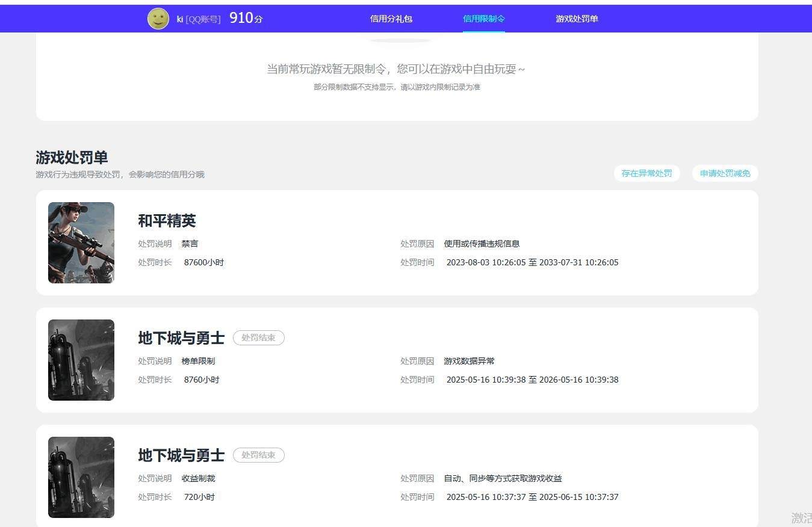
Task: Select the 8760小时 duration value
Action: [202, 380]
